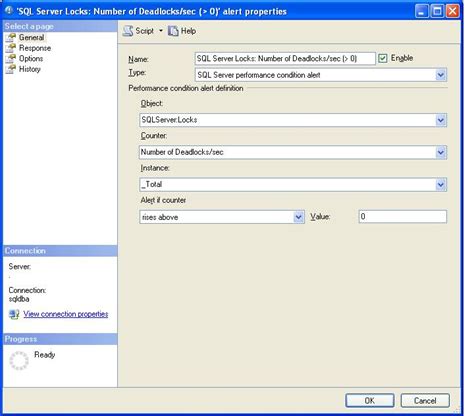The width and height of the screenshot is (474, 416).
Task: Click the Help toolbar icon
Action: (173, 31)
